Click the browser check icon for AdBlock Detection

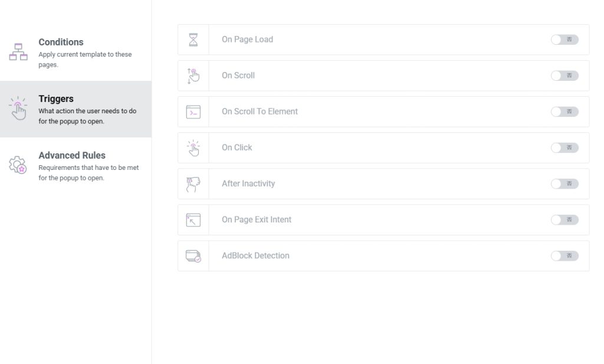pyautogui.click(x=193, y=256)
